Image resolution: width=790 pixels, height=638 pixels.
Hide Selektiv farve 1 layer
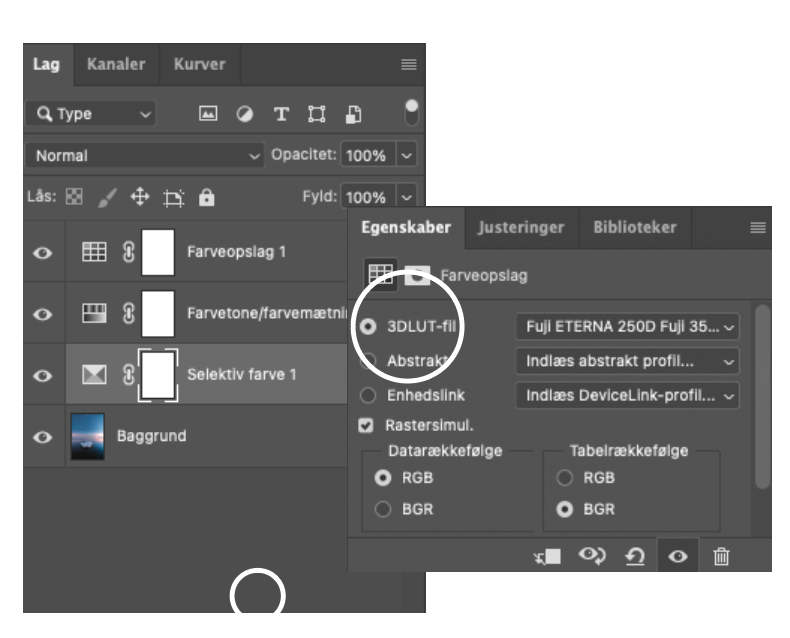[43, 375]
